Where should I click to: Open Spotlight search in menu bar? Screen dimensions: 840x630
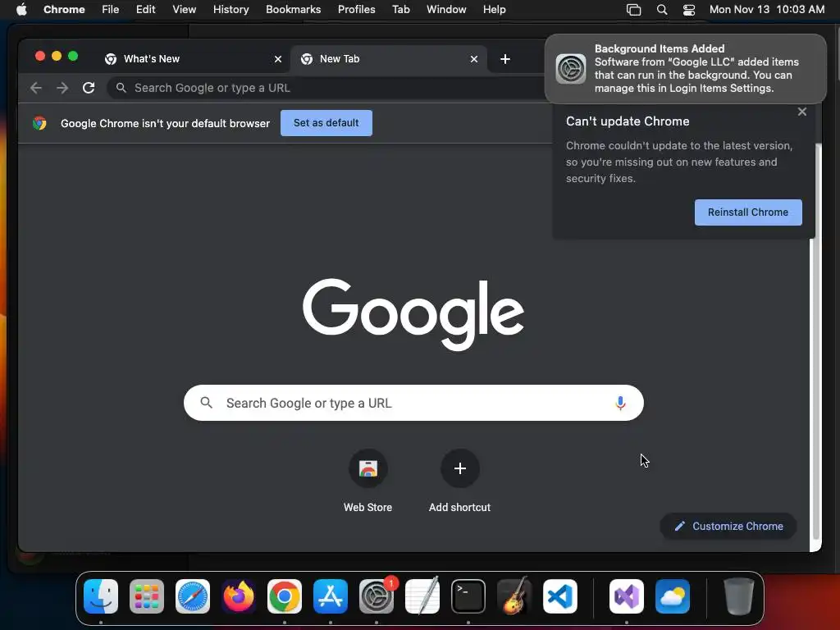click(x=662, y=10)
